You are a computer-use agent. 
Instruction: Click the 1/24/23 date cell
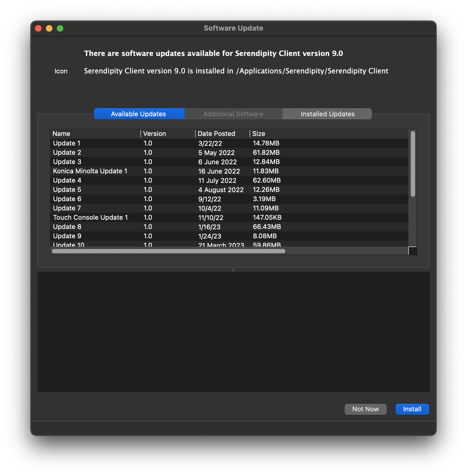pyautogui.click(x=209, y=236)
